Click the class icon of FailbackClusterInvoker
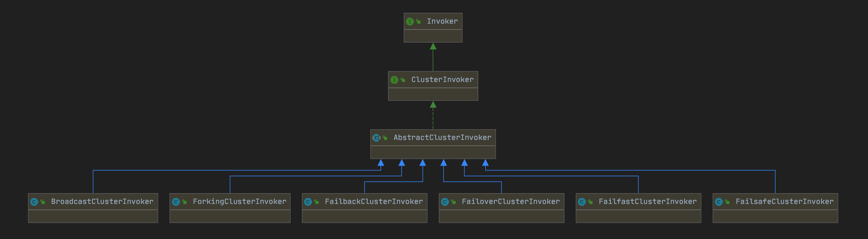 pyautogui.click(x=308, y=202)
